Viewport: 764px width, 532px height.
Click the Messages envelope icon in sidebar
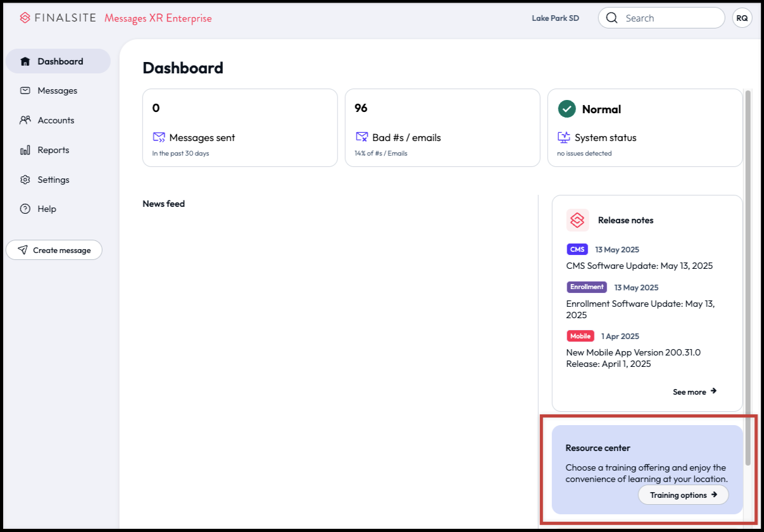(25, 90)
